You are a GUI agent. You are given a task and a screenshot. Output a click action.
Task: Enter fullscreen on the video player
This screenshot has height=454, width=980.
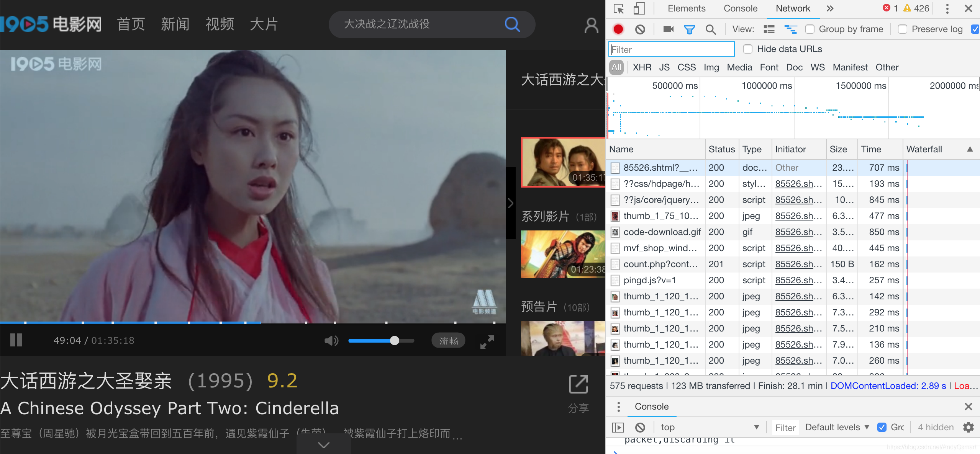point(487,341)
